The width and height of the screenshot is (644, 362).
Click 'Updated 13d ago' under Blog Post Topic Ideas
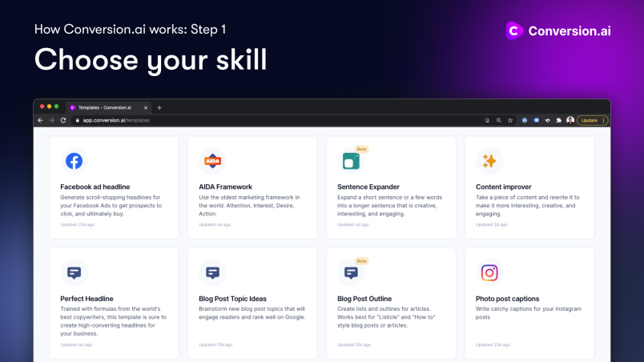click(x=215, y=344)
